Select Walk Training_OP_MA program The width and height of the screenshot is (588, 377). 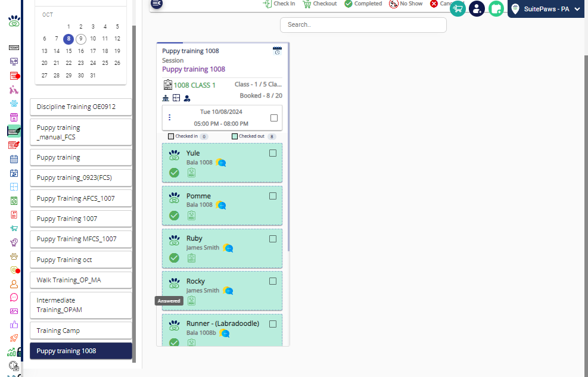click(81, 280)
